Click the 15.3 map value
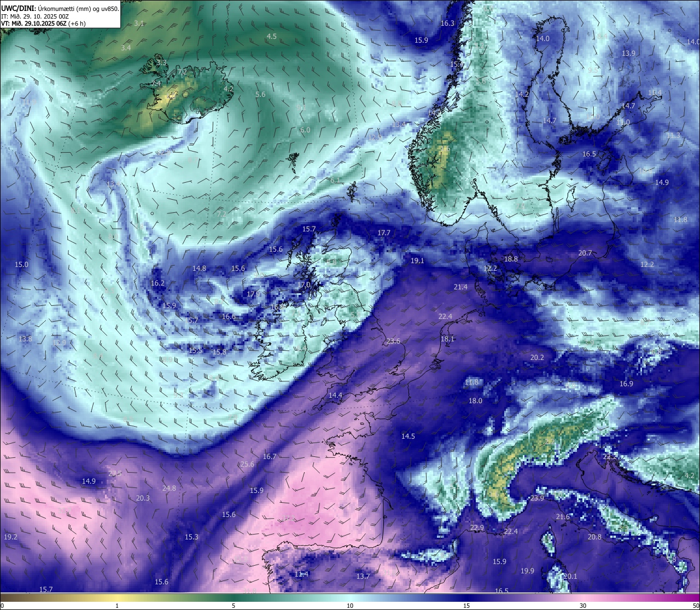700x610 pixels. (191, 537)
